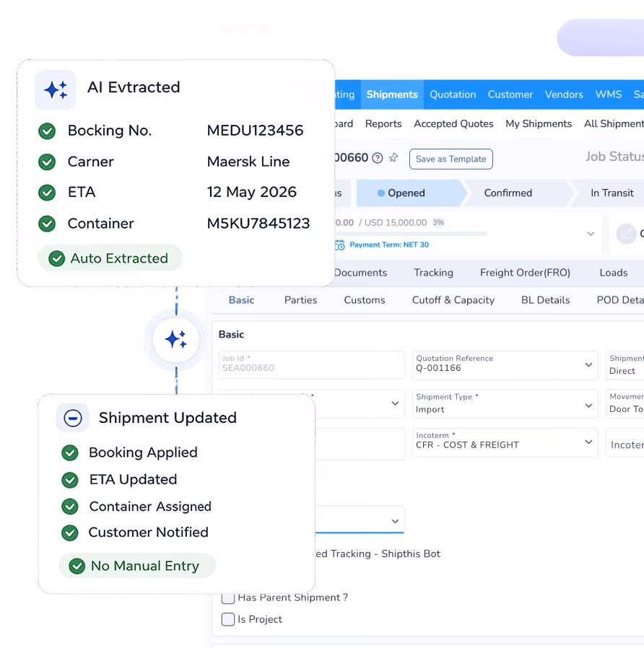Expand the payment summary chevron

click(x=591, y=234)
